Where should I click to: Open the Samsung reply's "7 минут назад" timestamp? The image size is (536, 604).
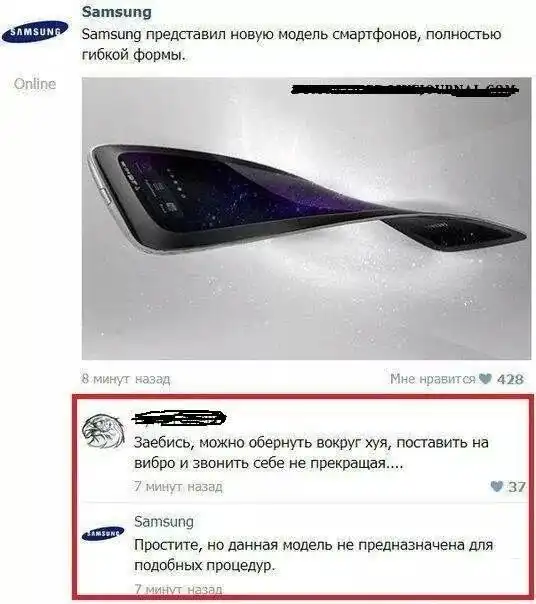pos(178,589)
